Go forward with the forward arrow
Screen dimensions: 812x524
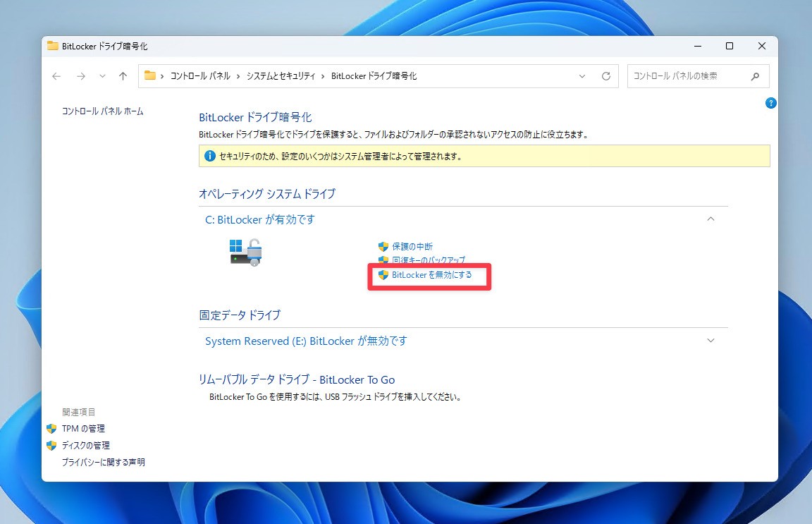[81, 76]
